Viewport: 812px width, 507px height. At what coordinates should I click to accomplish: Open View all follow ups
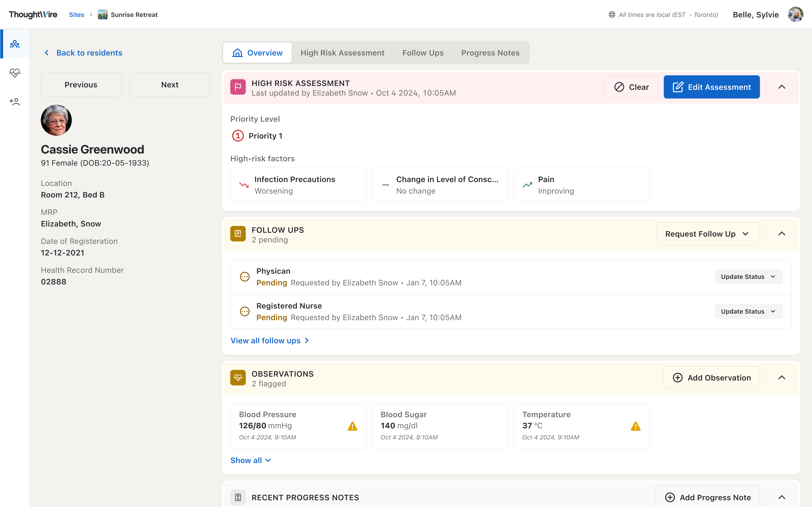click(270, 341)
